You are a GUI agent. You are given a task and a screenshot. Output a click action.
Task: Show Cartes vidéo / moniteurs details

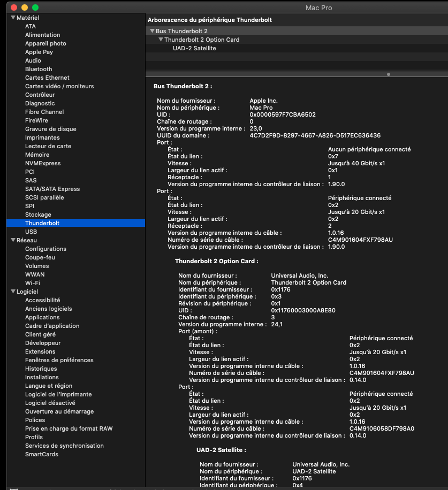coord(59,86)
